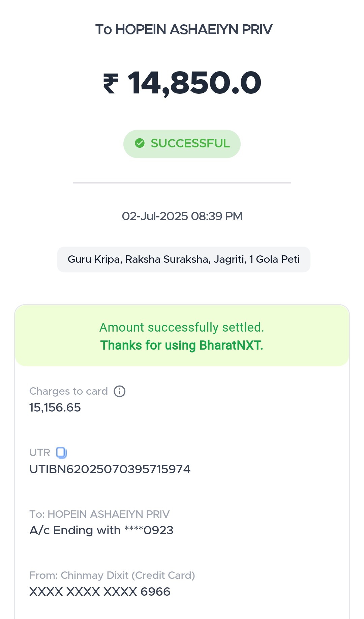The width and height of the screenshot is (364, 619).
Task: Tap the amount 14,850.0
Action: [194, 83]
